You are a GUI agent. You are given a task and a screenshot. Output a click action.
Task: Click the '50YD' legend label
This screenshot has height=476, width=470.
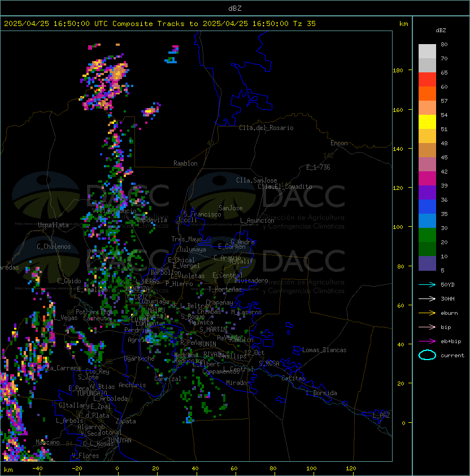point(447,284)
